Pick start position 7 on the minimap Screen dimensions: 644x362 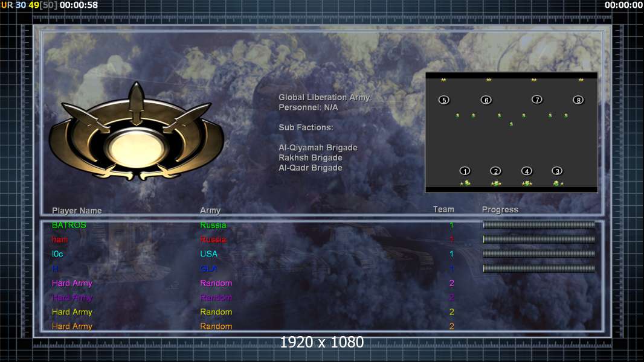(x=537, y=100)
